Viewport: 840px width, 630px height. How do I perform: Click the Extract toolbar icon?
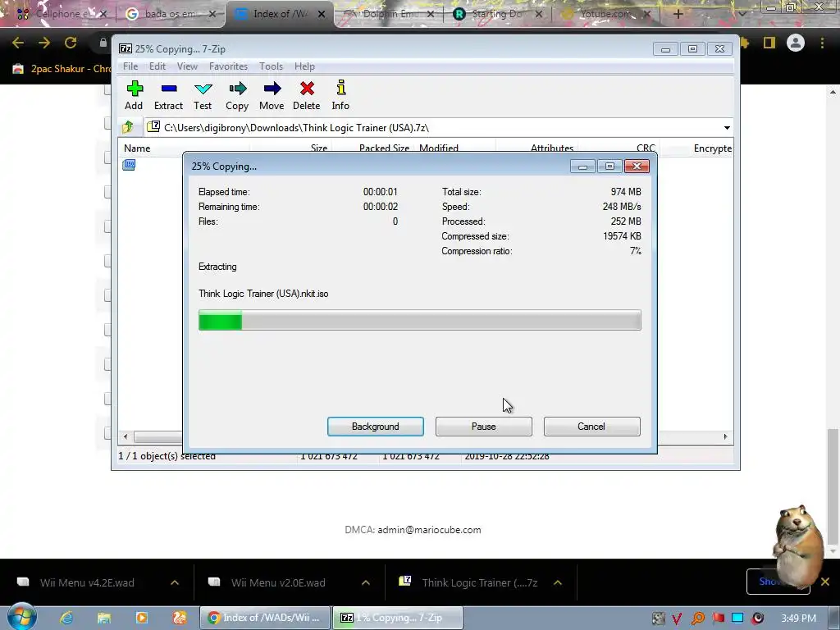click(168, 95)
